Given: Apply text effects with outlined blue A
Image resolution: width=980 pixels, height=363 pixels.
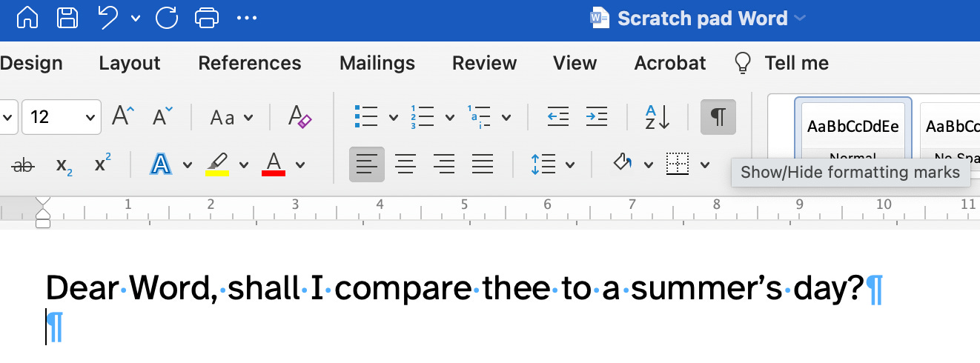Looking at the screenshot, I should click(161, 164).
